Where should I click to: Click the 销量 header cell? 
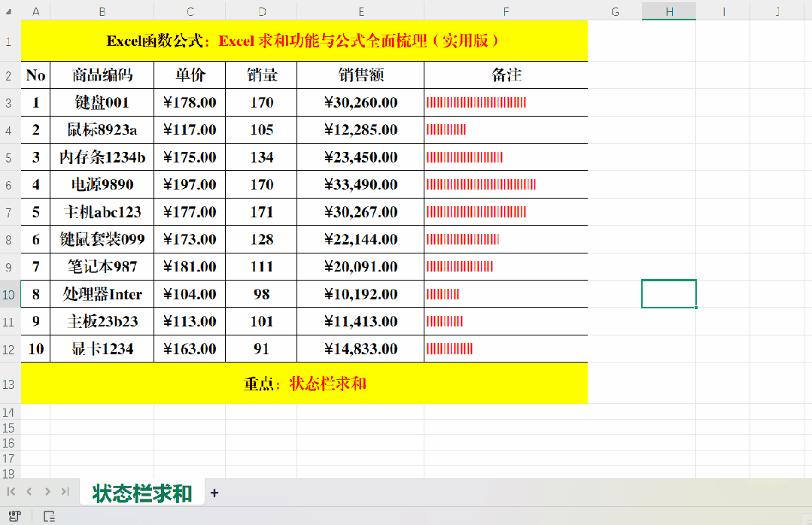point(262,75)
